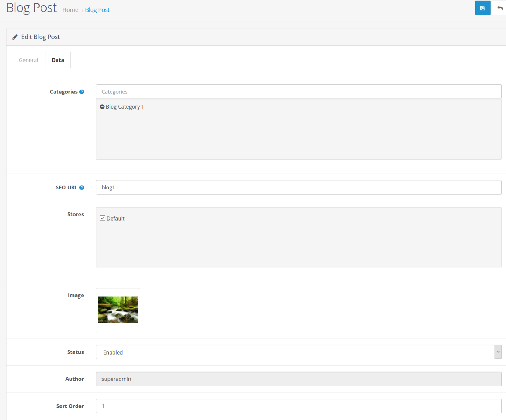
Task: Click the Blog Post breadcrumb link
Action: click(97, 10)
